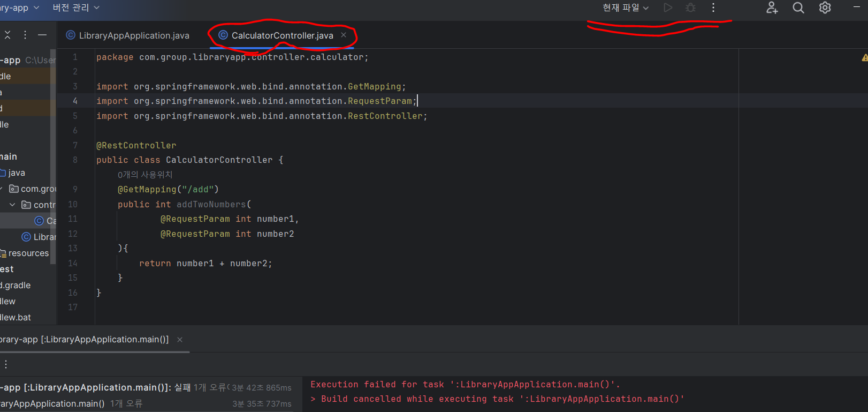Open Run panel options three-dot menu

click(x=6, y=364)
